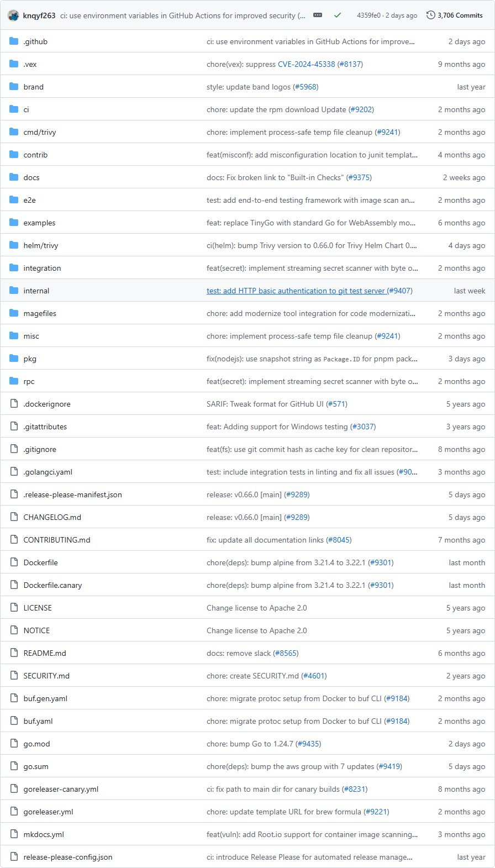This screenshot has height=868, width=495.
Task: Open CHANGELOG.md file
Action: tap(52, 517)
